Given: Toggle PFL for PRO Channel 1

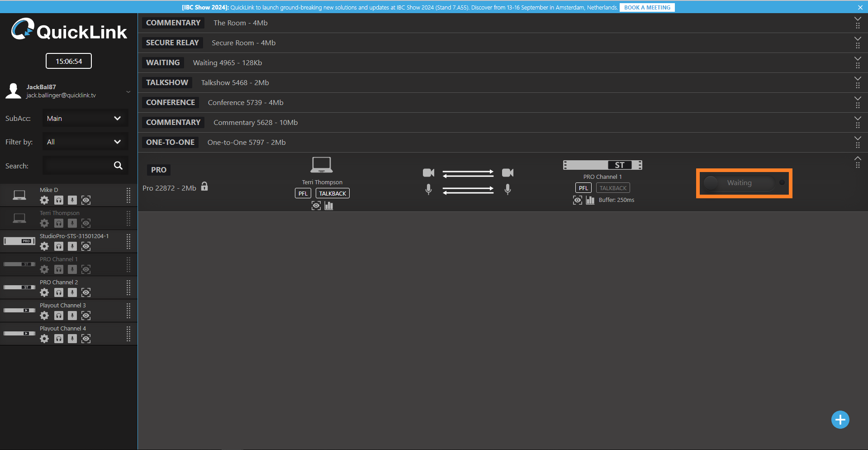Looking at the screenshot, I should (583, 188).
